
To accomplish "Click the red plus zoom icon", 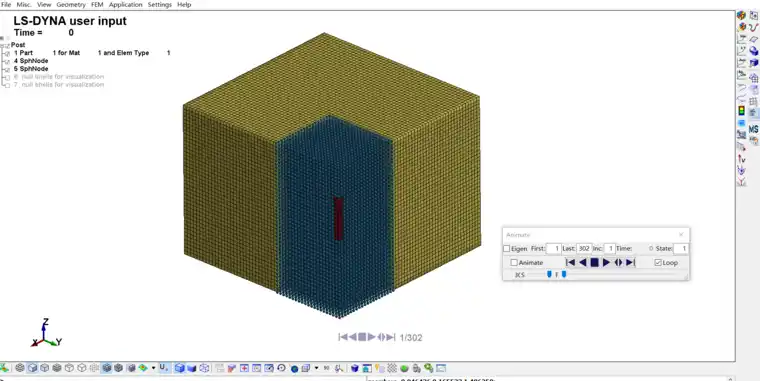I will click(x=244, y=368).
